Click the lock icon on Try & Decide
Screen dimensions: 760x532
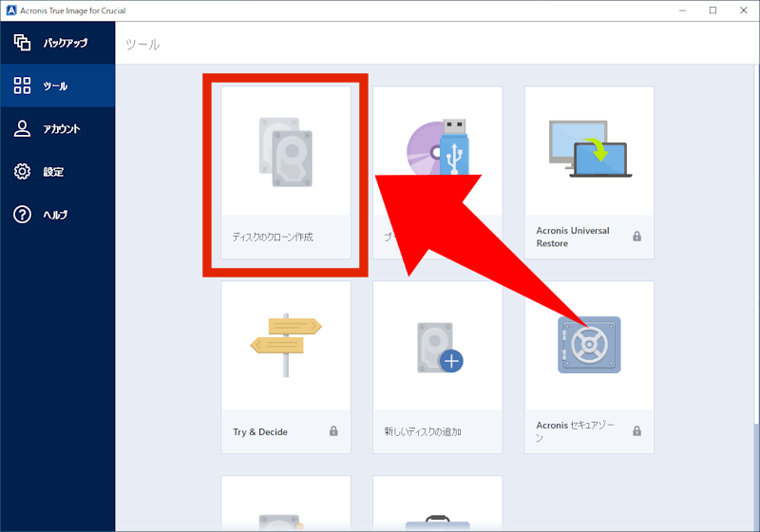pos(333,430)
